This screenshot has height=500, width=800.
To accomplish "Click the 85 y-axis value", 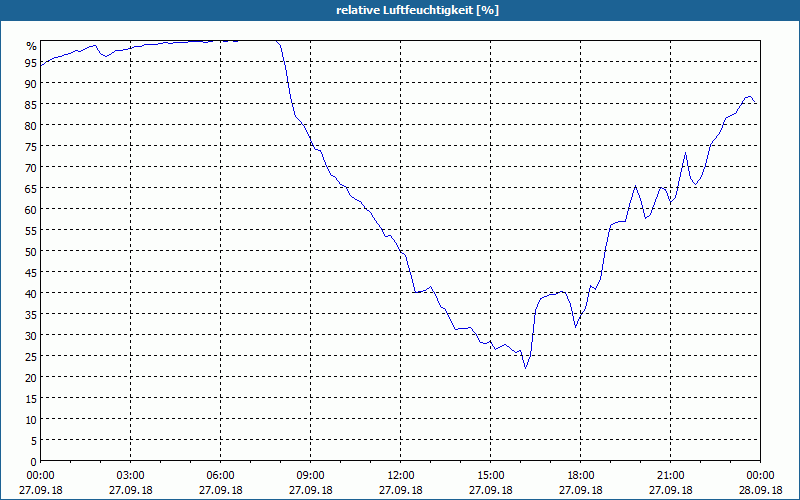I will point(31,105).
